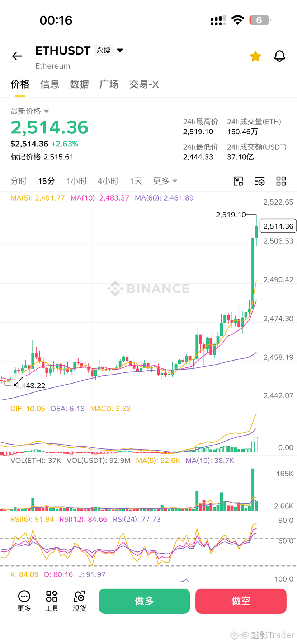Tap the Wi-Fi status icon
297x644 pixels.
tap(237, 20)
